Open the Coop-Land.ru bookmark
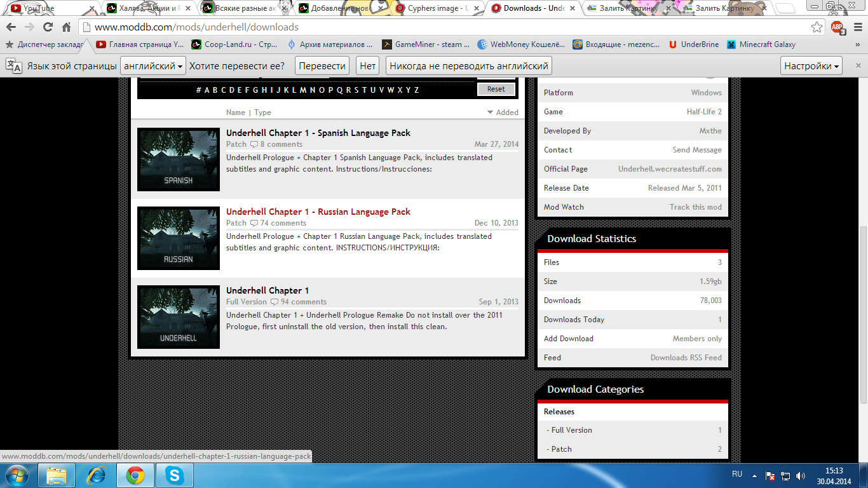Image resolution: width=868 pixels, height=488 pixels. coord(235,44)
